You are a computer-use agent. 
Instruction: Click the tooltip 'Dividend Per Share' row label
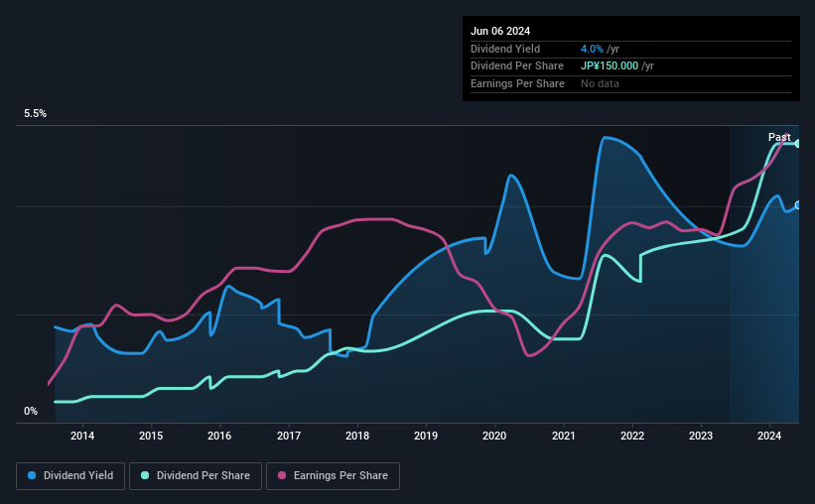[x=517, y=66]
